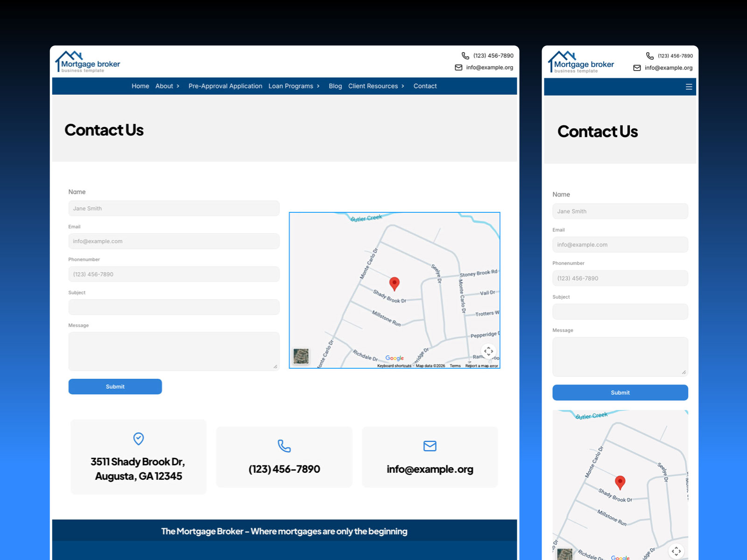Open the hamburger menu in mobile view
The height and width of the screenshot is (560, 747).
pyautogui.click(x=689, y=87)
